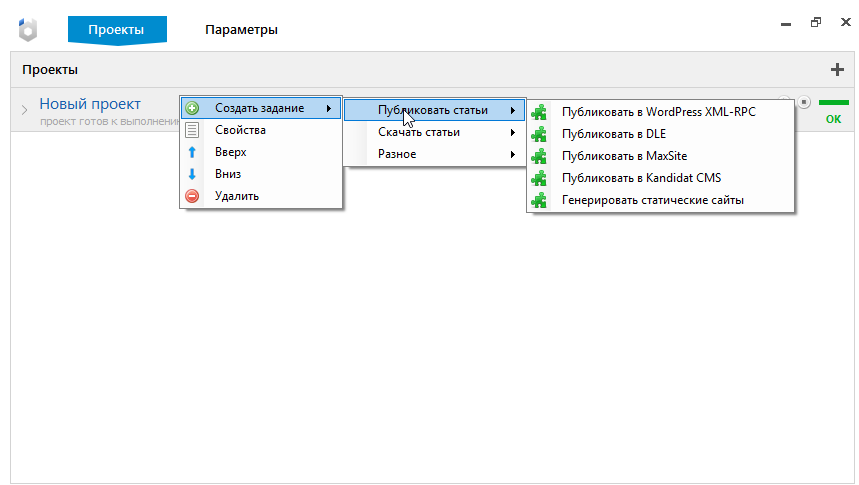This screenshot has width=859, height=485.
Task: Click the document icon next to Свойства
Action: 192,130
